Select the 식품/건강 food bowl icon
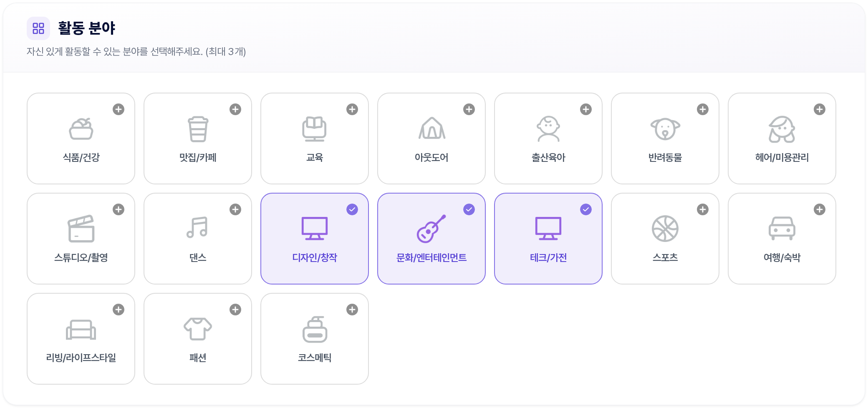This screenshot has height=408, width=868. click(x=81, y=128)
